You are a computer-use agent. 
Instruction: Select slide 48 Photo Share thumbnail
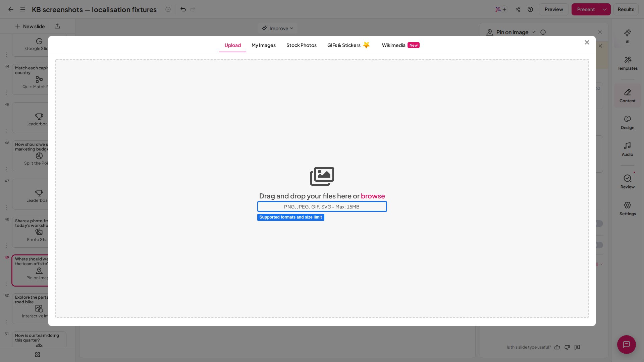point(31,232)
